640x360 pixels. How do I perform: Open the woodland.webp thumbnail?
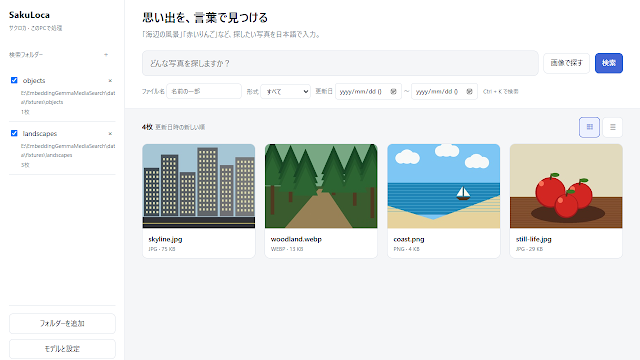click(321, 186)
